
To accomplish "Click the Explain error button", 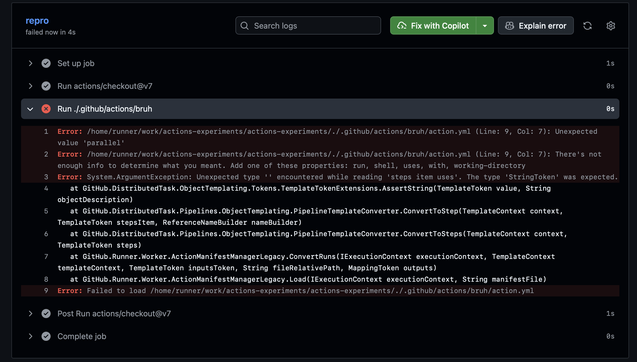I will 535,26.
